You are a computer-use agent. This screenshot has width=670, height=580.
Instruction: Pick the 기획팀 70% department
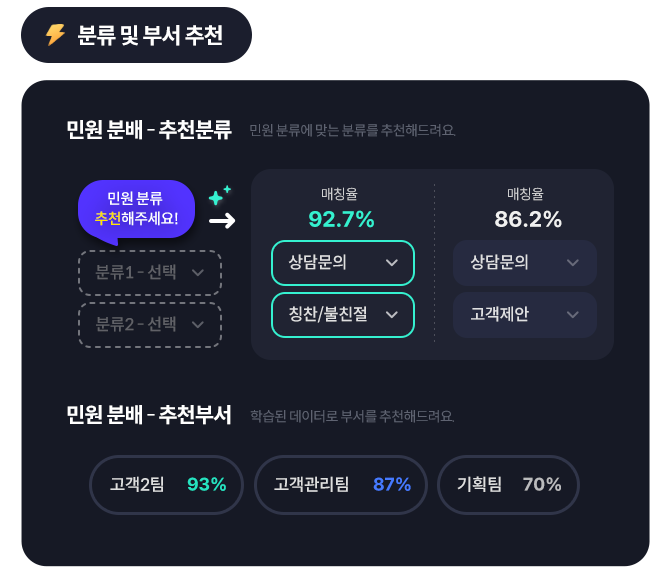(x=508, y=485)
